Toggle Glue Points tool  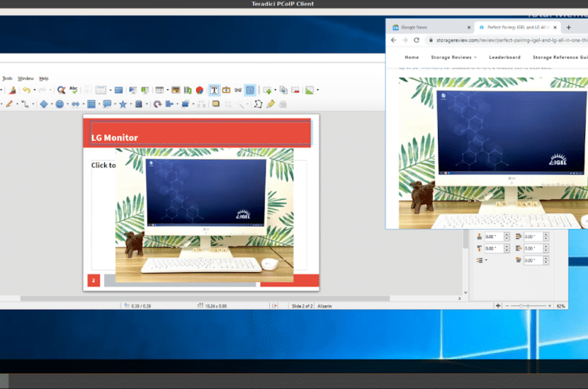[271, 104]
